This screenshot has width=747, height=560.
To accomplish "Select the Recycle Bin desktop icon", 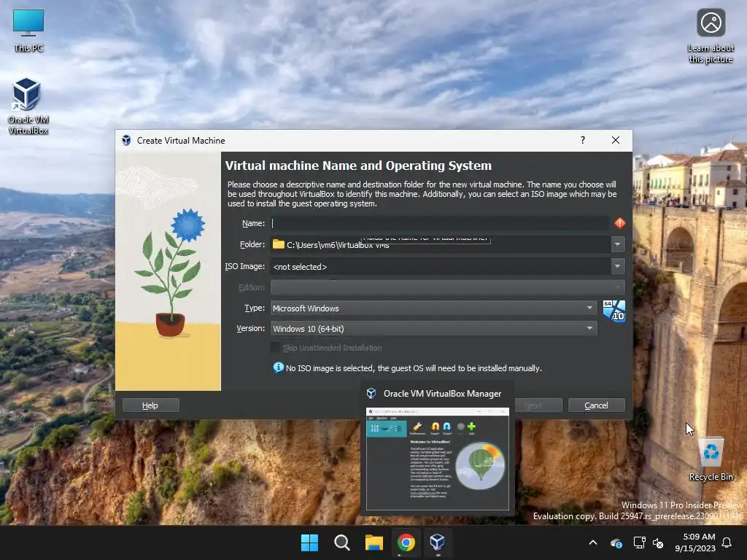I will [711, 459].
